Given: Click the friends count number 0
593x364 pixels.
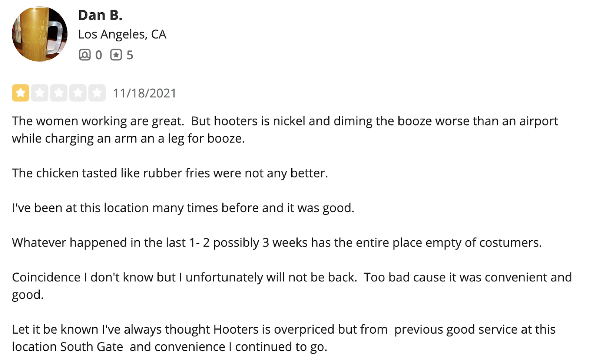Looking at the screenshot, I should click(x=99, y=55).
